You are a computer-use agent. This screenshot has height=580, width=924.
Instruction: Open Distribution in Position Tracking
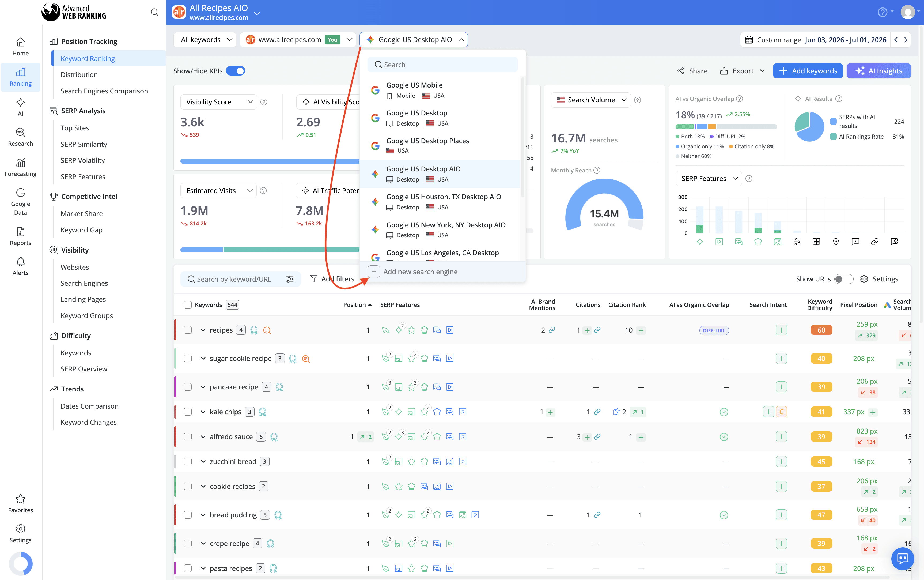(x=79, y=74)
